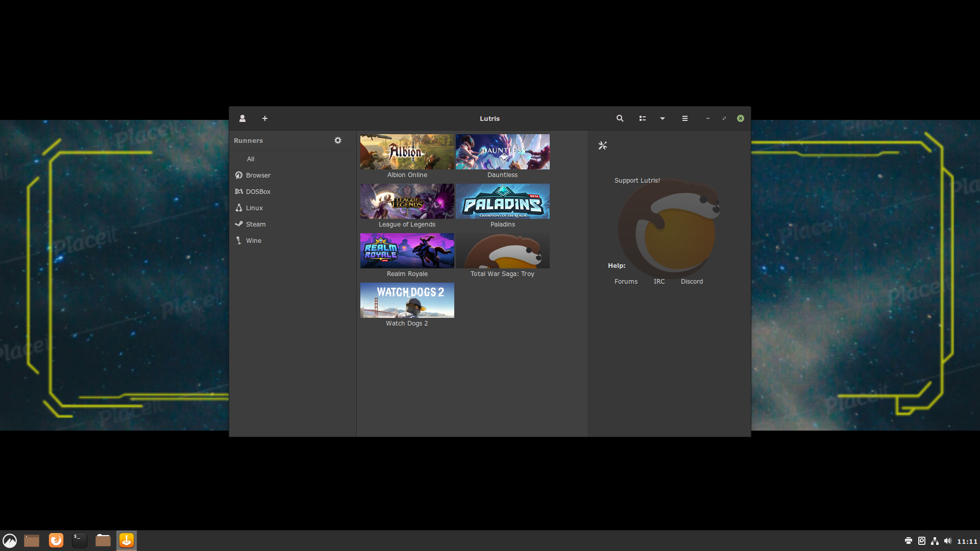
Task: Click the plus icon to add game
Action: (x=265, y=118)
